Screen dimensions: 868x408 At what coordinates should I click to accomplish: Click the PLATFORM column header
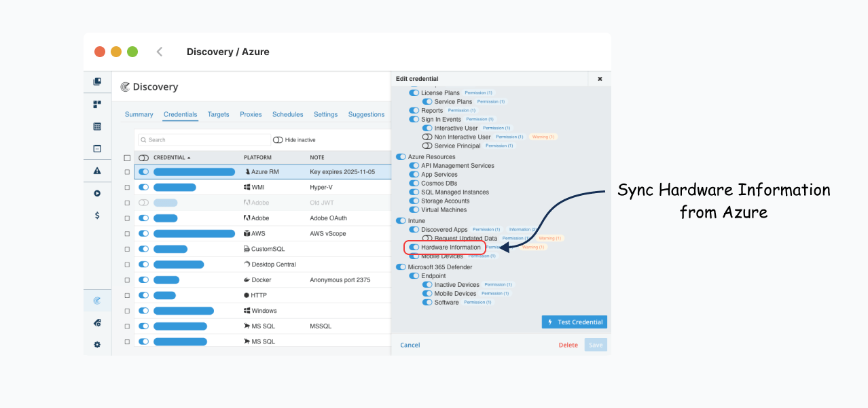(x=258, y=158)
